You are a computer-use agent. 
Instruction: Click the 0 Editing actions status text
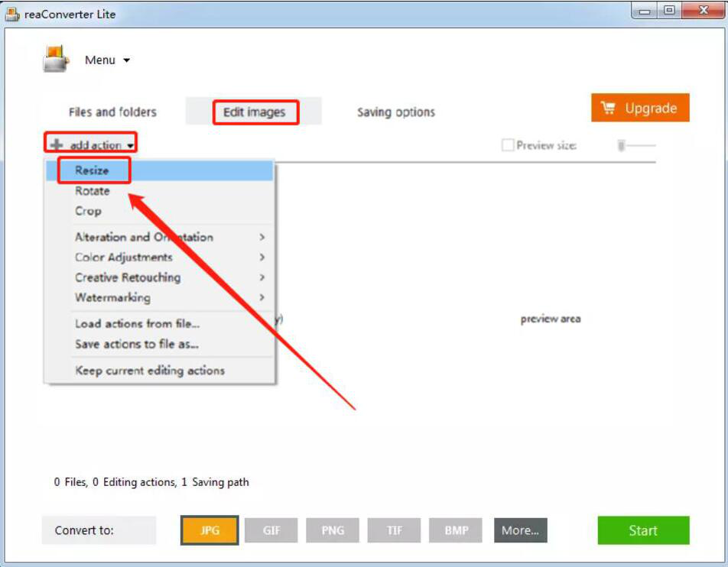point(135,482)
